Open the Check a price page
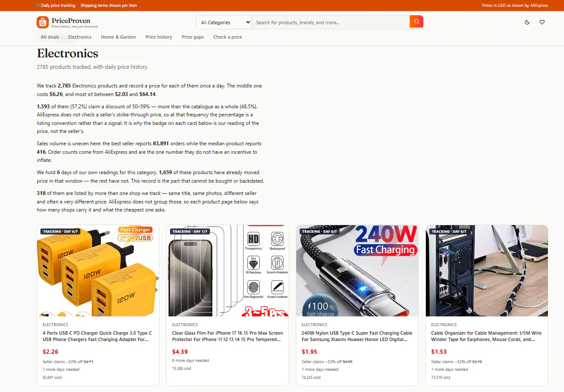Viewport: 564px width, 392px height. 227,37
